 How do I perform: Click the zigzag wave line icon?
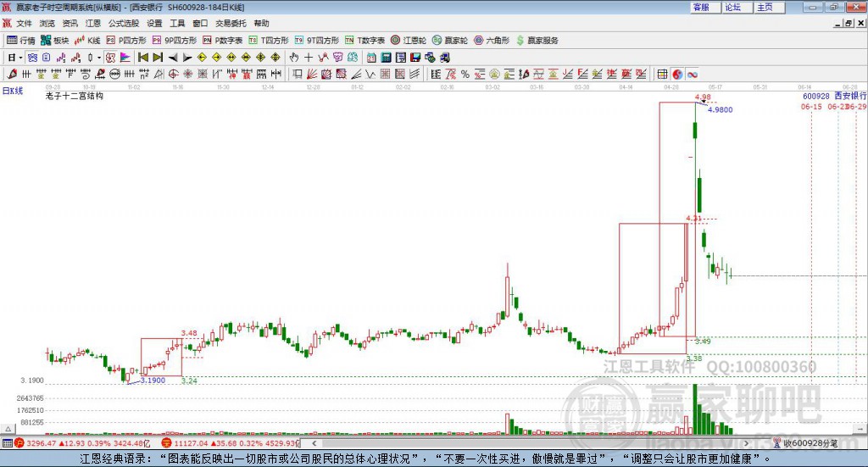[370, 74]
